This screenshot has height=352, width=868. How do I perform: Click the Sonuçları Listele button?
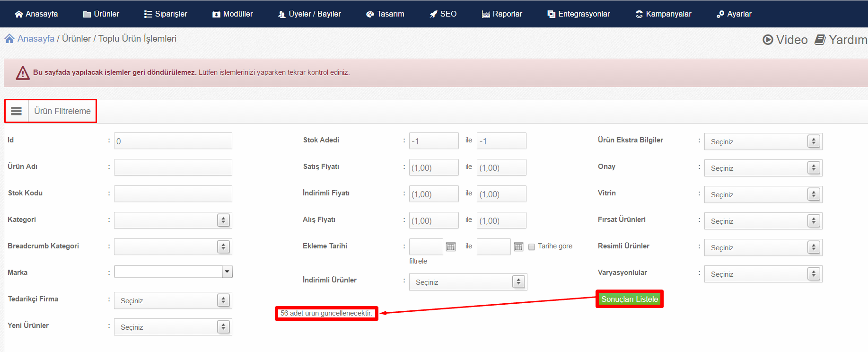(x=630, y=299)
